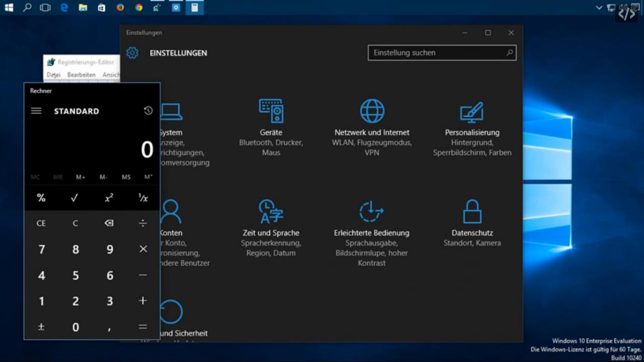Expand hidden system tray icons chevron
644x362 pixels.
pos(599,8)
